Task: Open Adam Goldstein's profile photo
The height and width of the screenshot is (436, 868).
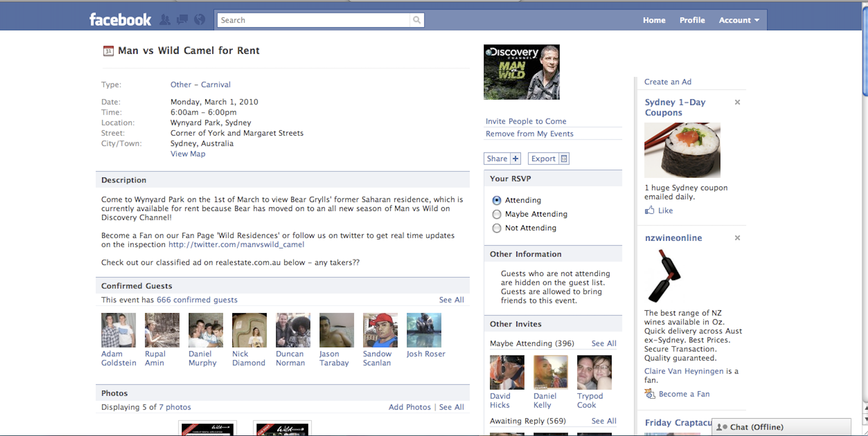Action: tap(118, 330)
